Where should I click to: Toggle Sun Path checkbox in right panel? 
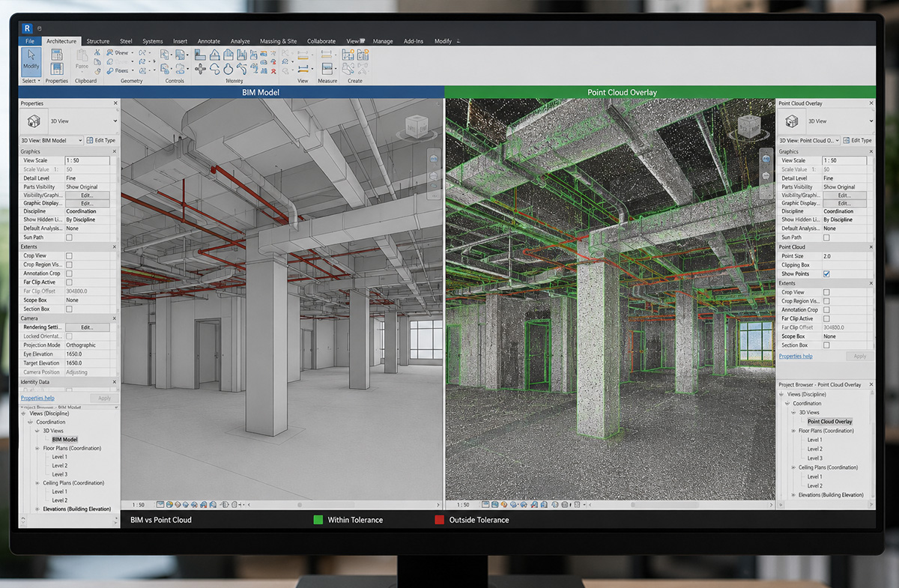coord(826,237)
